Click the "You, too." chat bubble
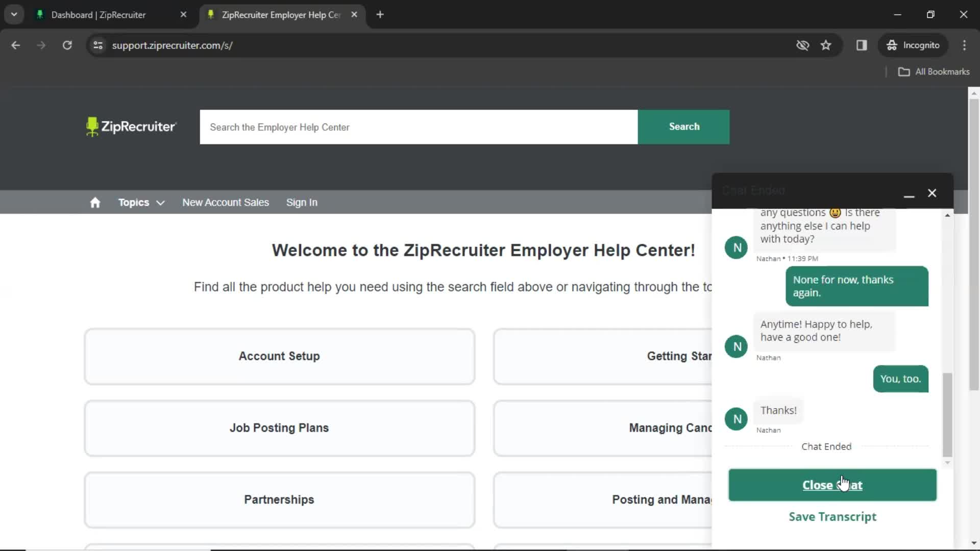This screenshot has width=980, height=551. tap(900, 379)
